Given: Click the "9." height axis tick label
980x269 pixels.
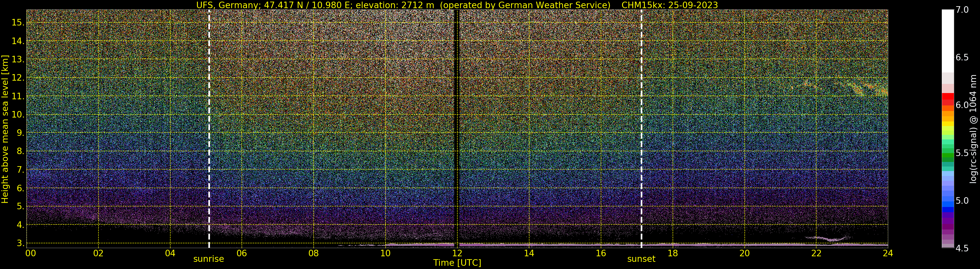Looking at the screenshot, I should click(x=21, y=133).
